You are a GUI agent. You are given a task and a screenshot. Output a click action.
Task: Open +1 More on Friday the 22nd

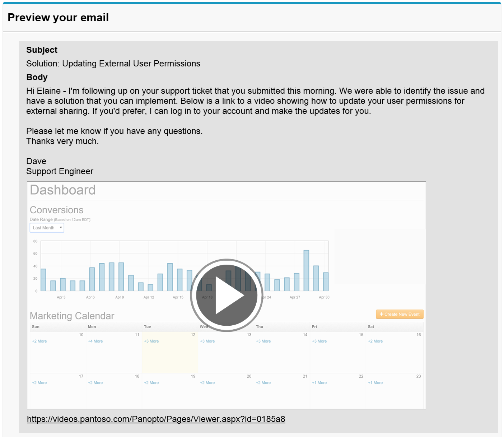point(319,383)
